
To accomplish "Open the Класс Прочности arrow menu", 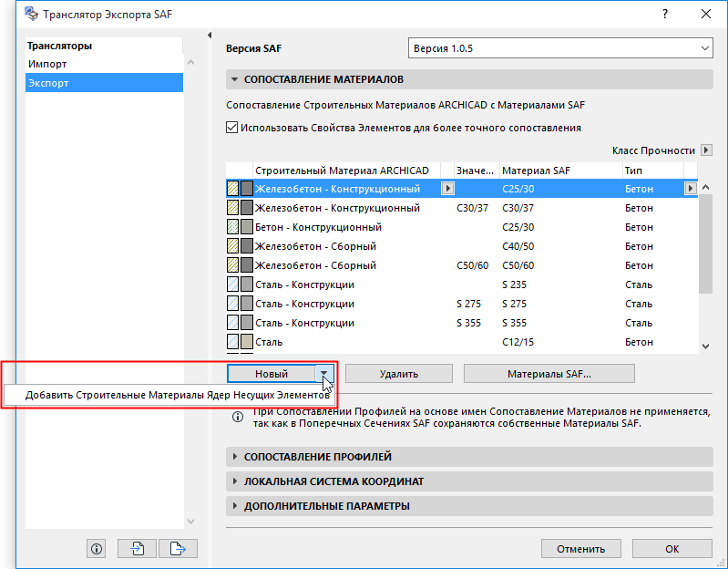I will click(x=706, y=150).
